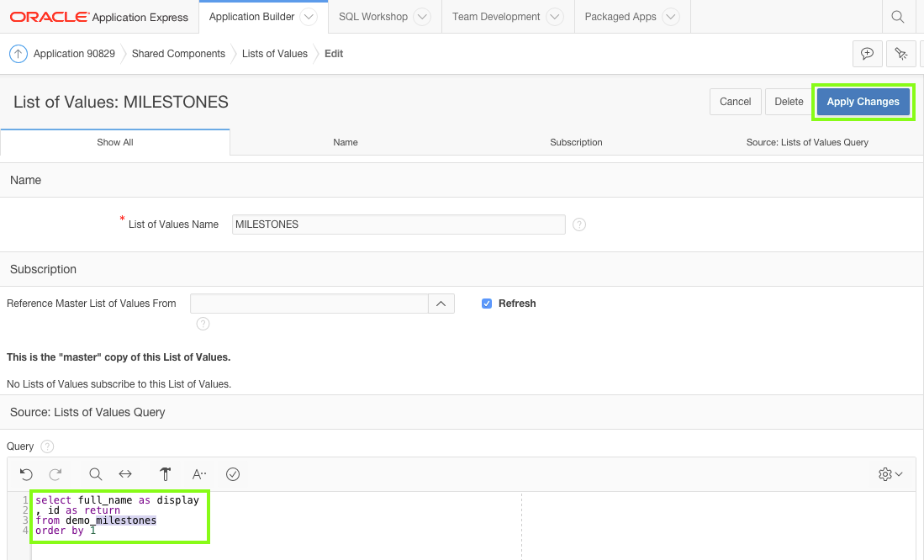Go to Shared Components breadcrumb link
The height and width of the screenshot is (560, 924).
tap(178, 54)
